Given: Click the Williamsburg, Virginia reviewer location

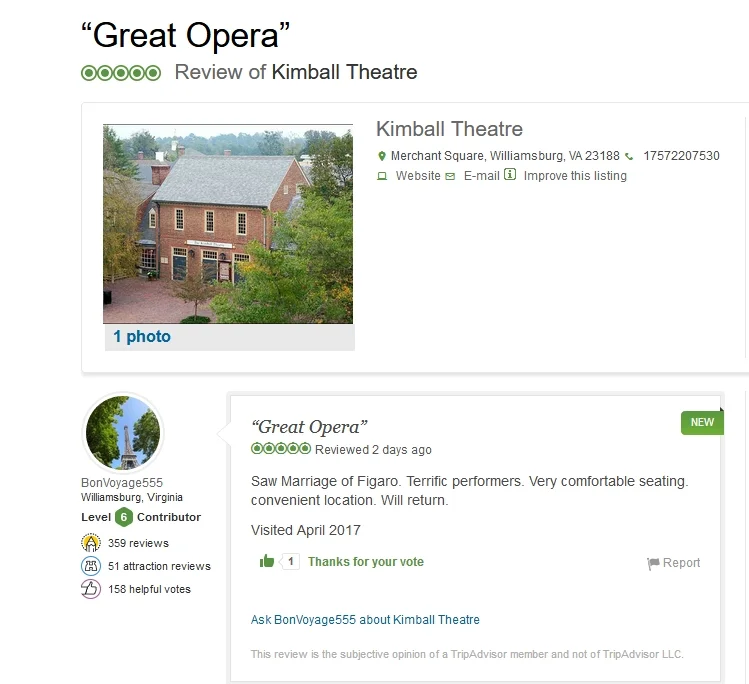Looking at the screenshot, I should [x=132, y=497].
